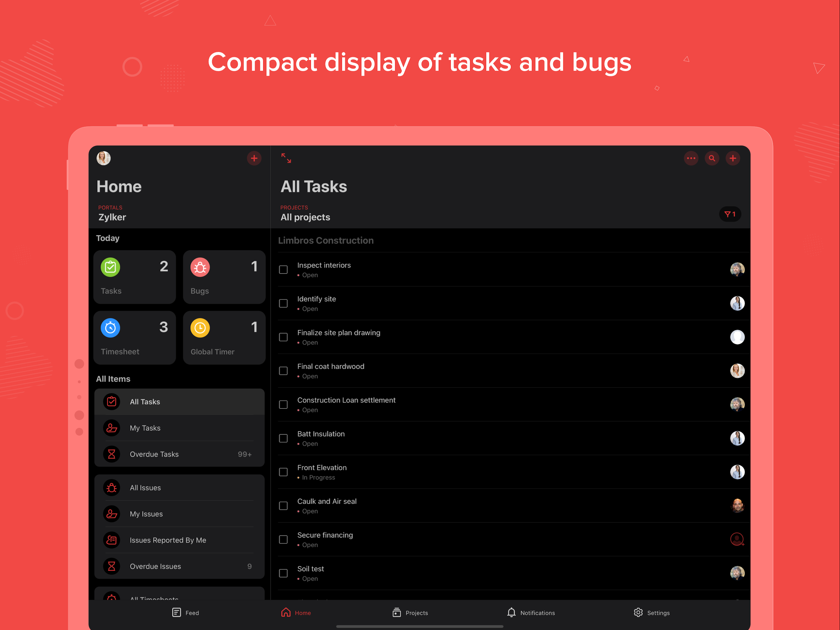
Task: Check the Final coat hardwood checkbox
Action: 283,371
